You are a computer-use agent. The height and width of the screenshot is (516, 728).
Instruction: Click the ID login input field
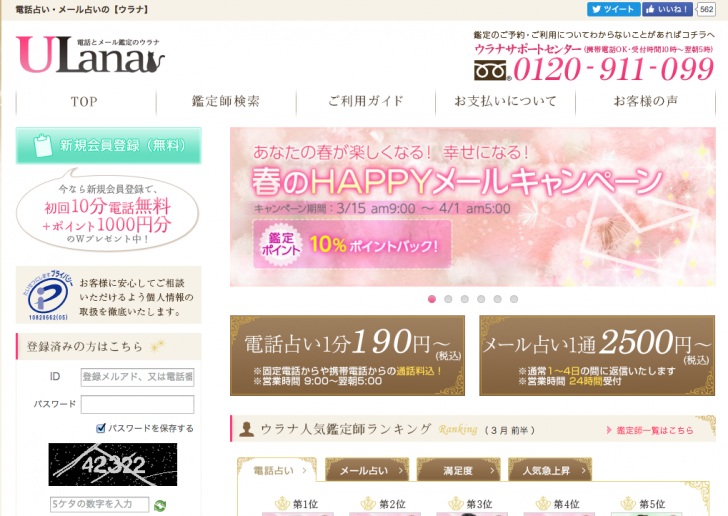click(137, 377)
